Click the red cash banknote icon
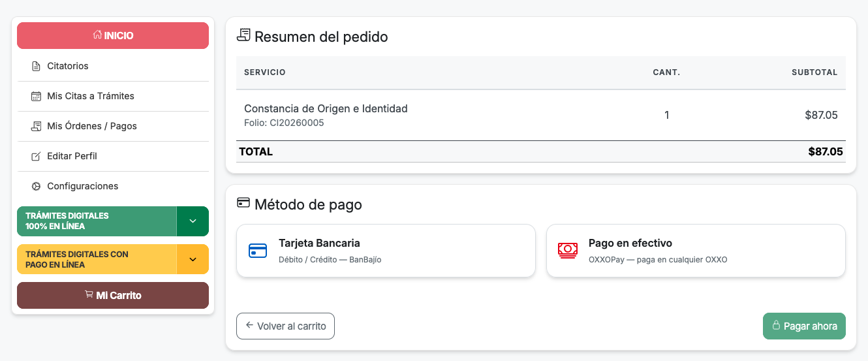 (x=568, y=251)
